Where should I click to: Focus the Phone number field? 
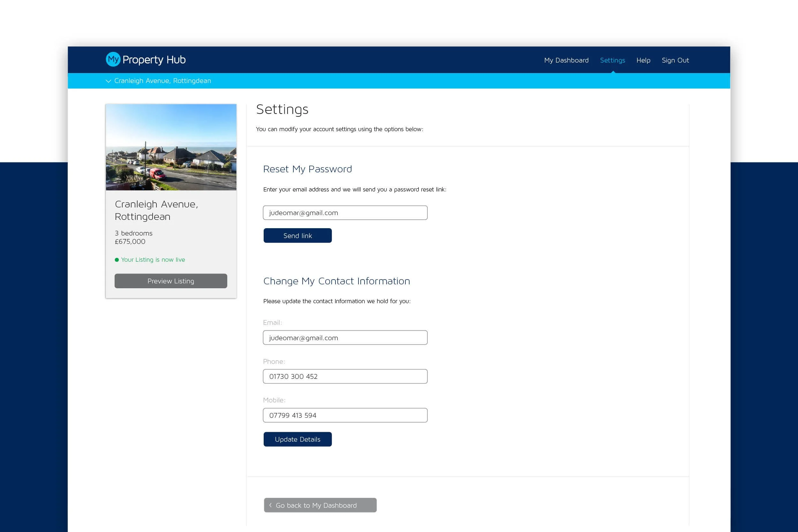[x=345, y=376]
